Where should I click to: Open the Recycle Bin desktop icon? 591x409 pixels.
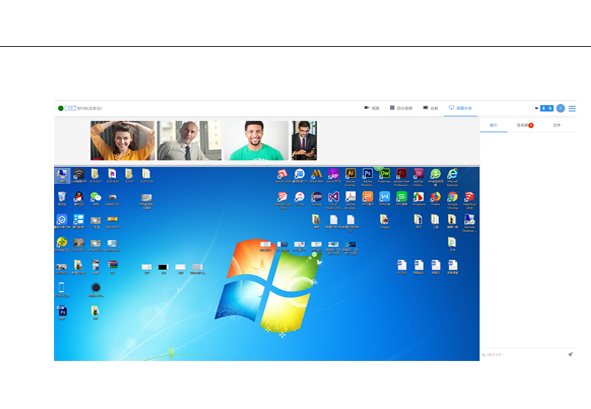pyautogui.click(x=62, y=199)
